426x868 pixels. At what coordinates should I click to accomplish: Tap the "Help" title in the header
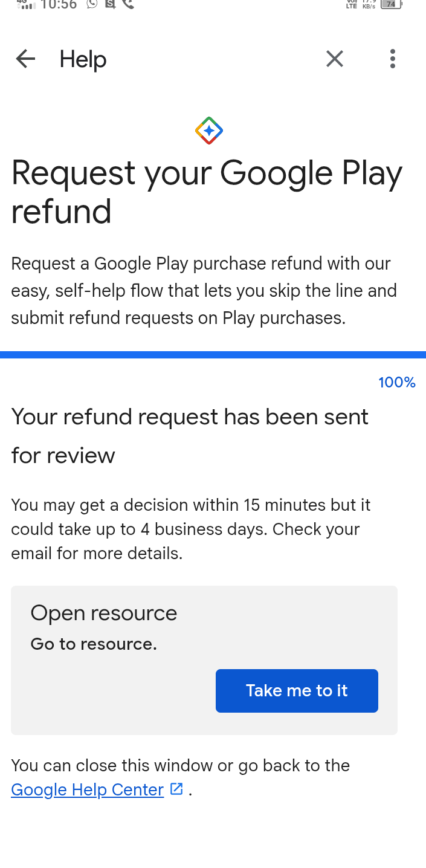click(x=83, y=60)
